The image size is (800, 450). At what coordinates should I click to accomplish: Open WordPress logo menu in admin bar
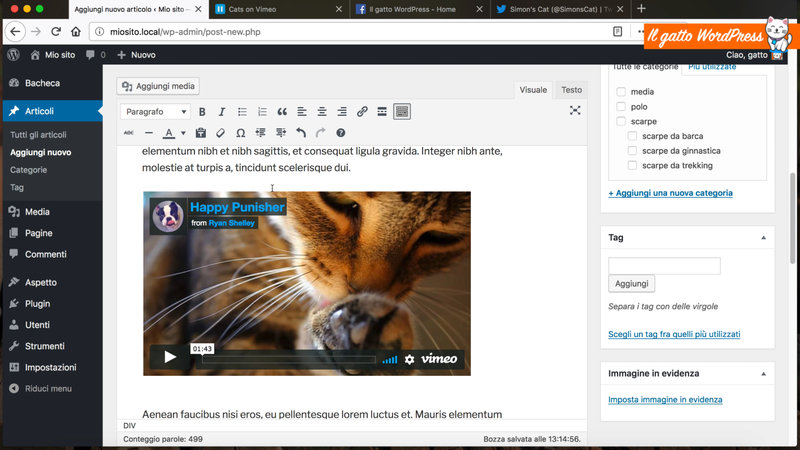[x=14, y=55]
